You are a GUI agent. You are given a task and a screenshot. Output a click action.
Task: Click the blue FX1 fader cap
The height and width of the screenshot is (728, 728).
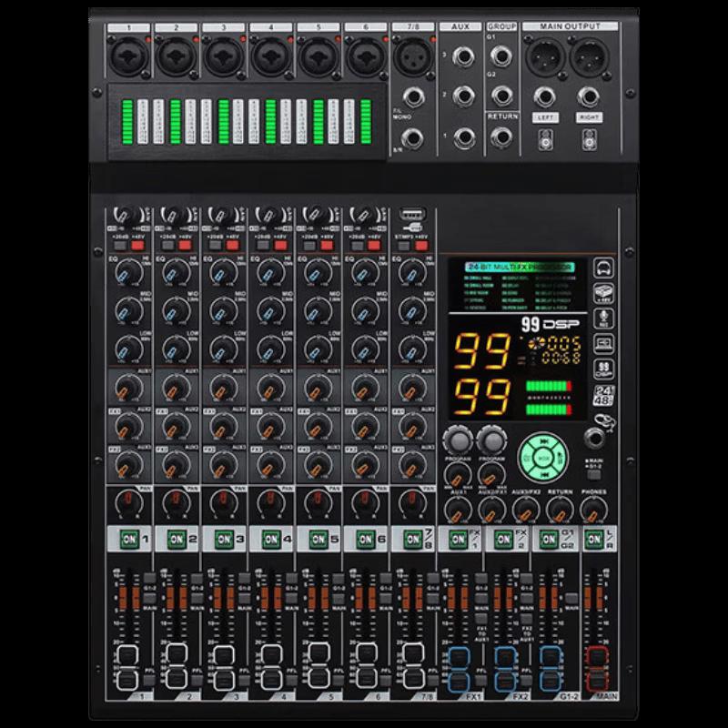click(459, 669)
